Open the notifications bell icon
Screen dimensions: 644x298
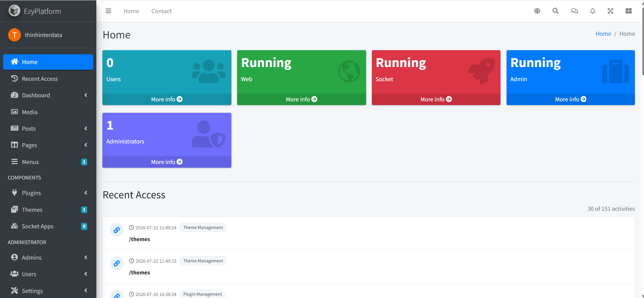(x=593, y=11)
